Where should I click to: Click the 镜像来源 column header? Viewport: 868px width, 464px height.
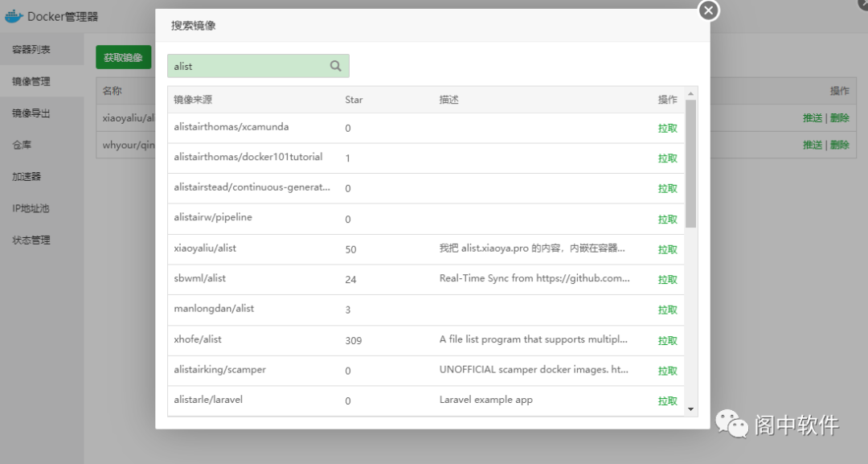pyautogui.click(x=193, y=100)
